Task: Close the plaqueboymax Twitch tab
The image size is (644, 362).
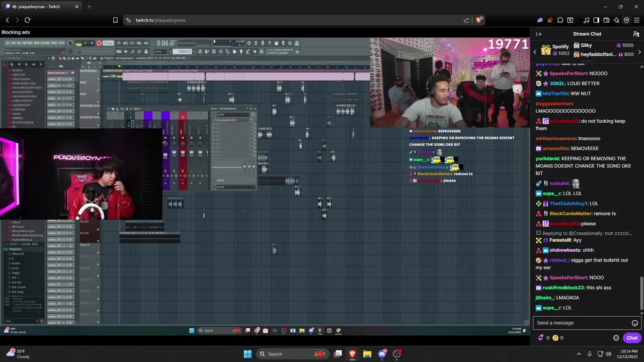Action: point(77,7)
